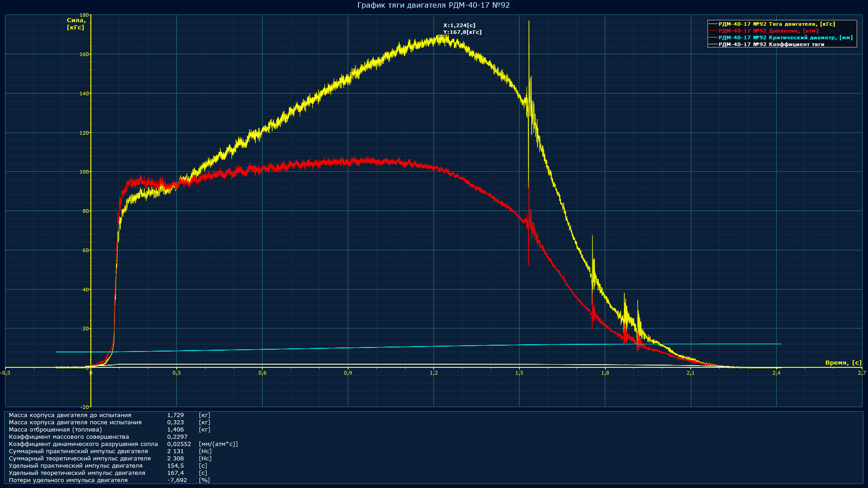This screenshot has width=868, height=488.
Task: Click X-axis tick value 2,7
Action: pos(862,373)
